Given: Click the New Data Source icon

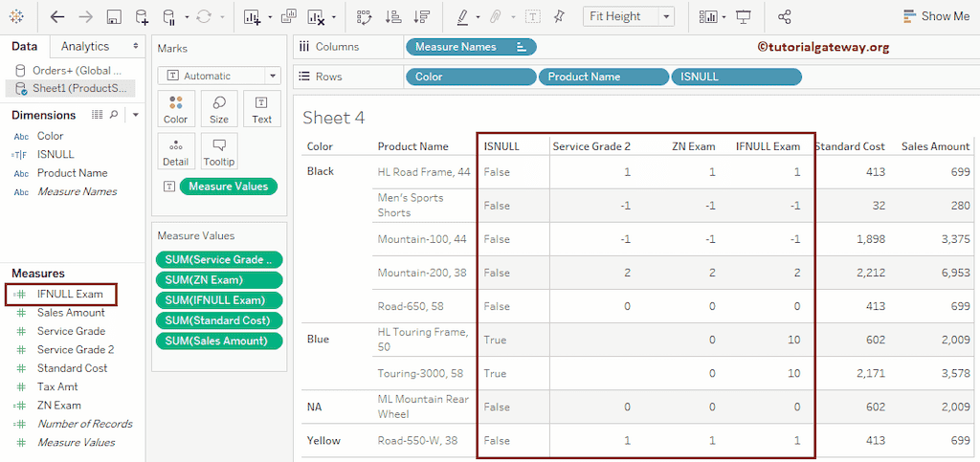Looking at the screenshot, I should point(142,17).
